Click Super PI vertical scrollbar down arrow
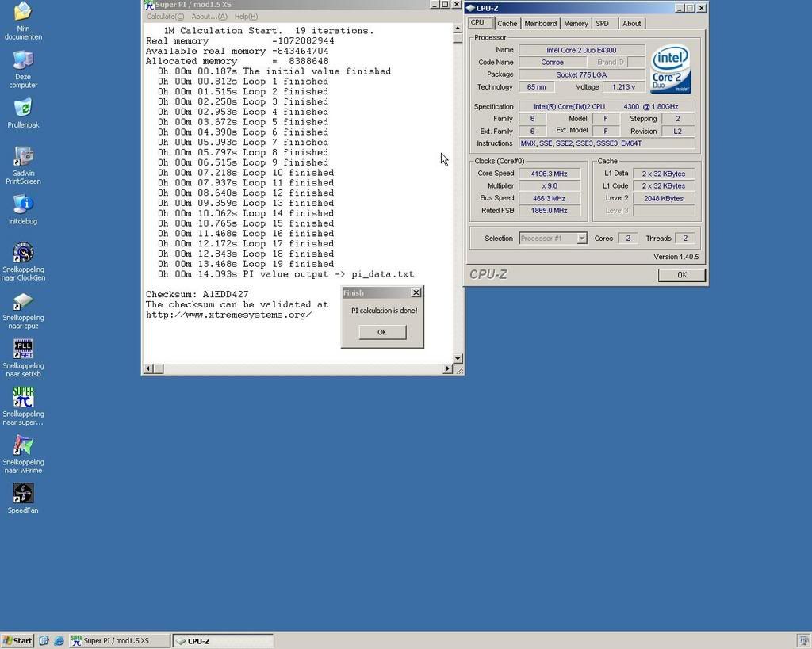Screen dimensions: 812x649 pyautogui.click(x=458, y=358)
